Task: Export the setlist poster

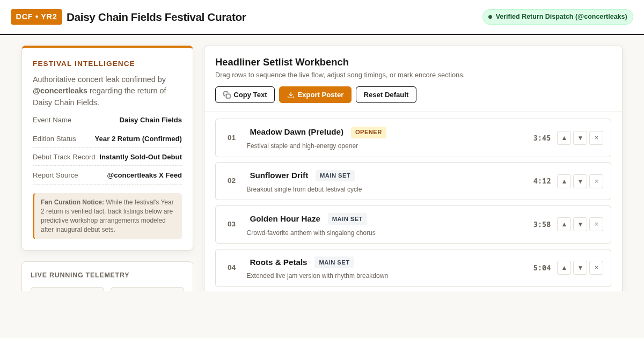Action: point(315,94)
